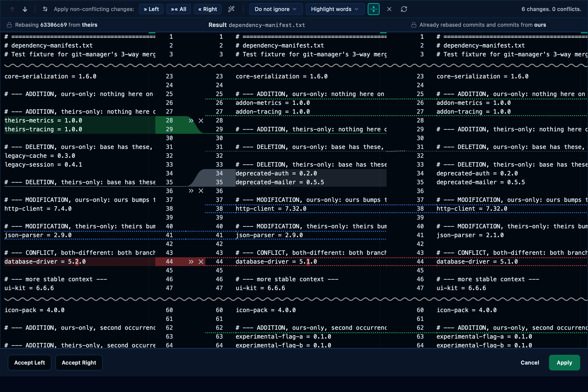Click 'addon-metrics = 1.0.0' in result pane

coord(273,103)
